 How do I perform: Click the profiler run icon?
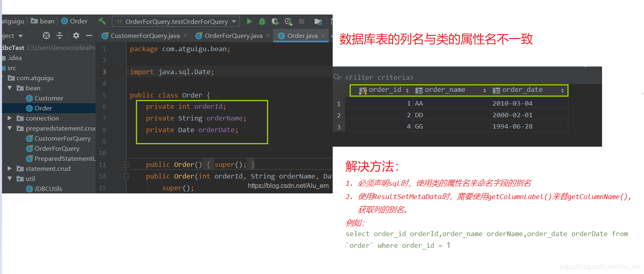(x=288, y=21)
